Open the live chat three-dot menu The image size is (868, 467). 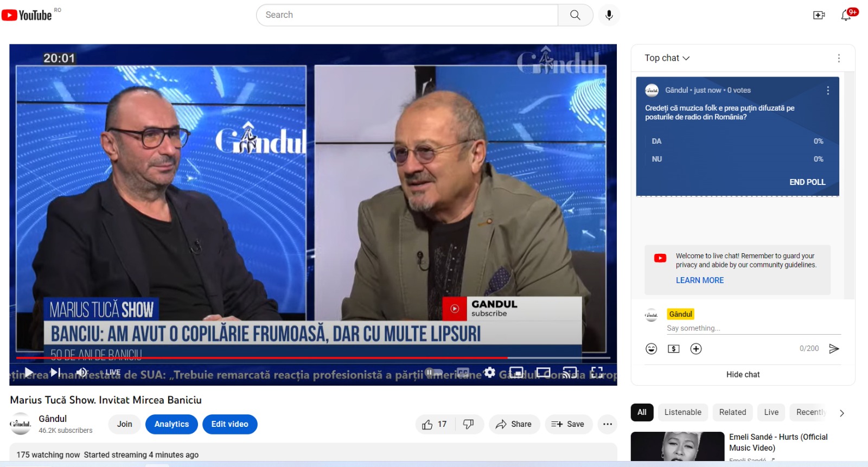838,58
